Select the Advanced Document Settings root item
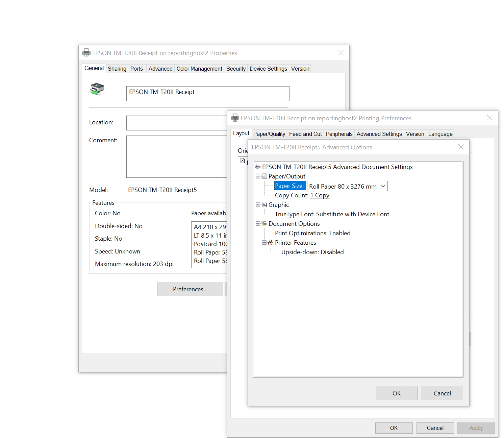The height and width of the screenshot is (438, 504). [337, 167]
